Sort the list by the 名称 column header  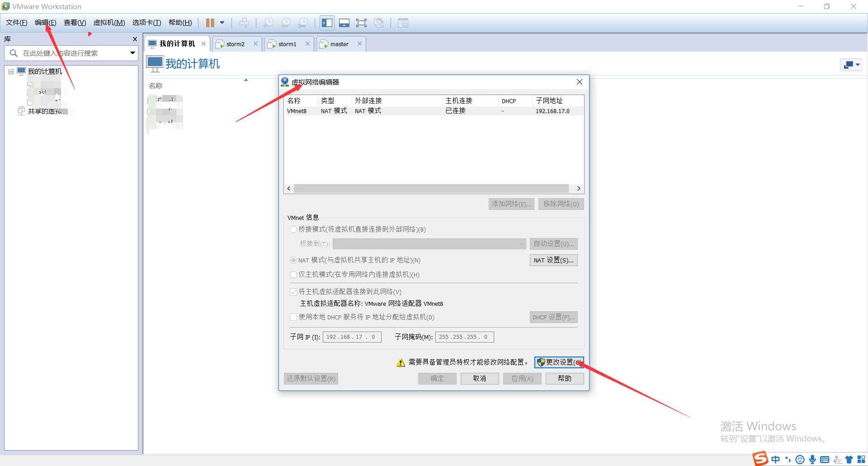[156, 86]
